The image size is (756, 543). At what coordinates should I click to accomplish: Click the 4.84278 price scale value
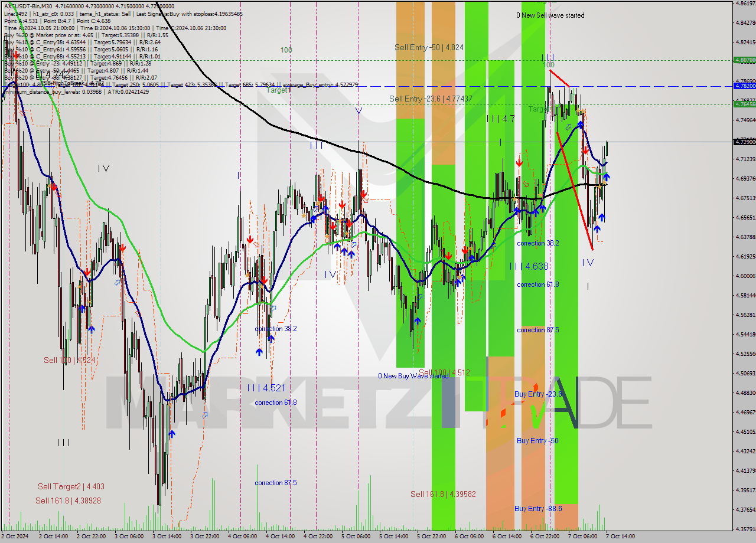pyautogui.click(x=746, y=23)
